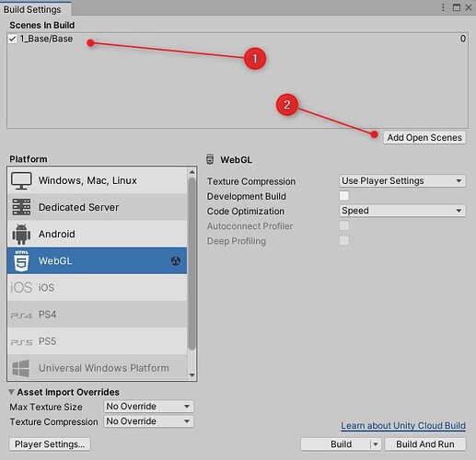Image resolution: width=476 pixels, height=460 pixels.
Task: Close the Build Settings window
Action: click(x=469, y=7)
